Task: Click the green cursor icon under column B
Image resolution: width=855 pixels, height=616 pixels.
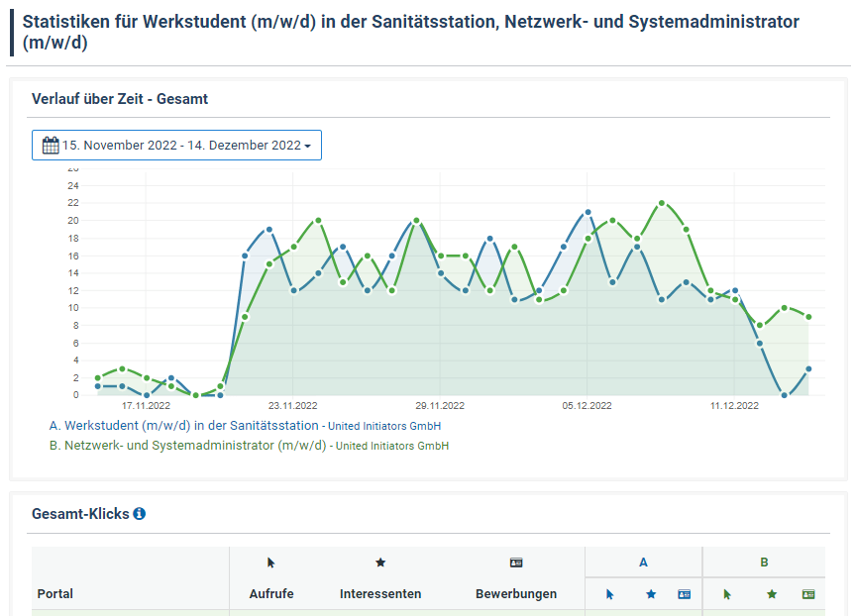Action: 727,594
